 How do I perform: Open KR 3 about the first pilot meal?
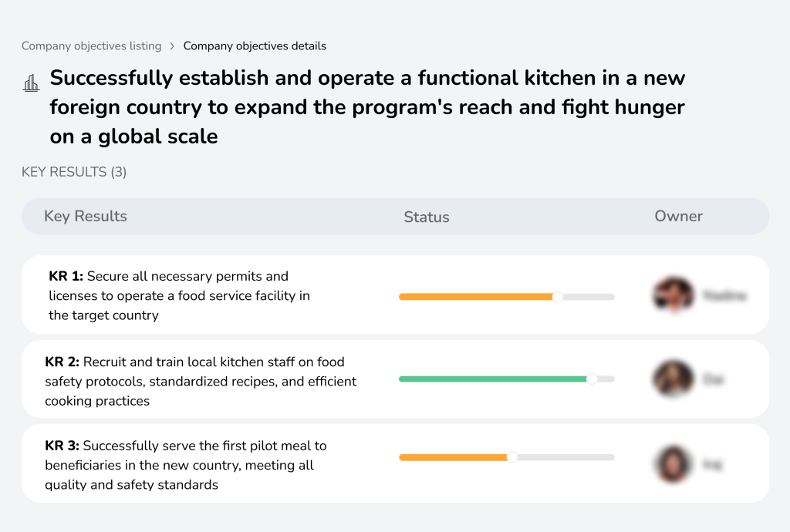[185, 463]
